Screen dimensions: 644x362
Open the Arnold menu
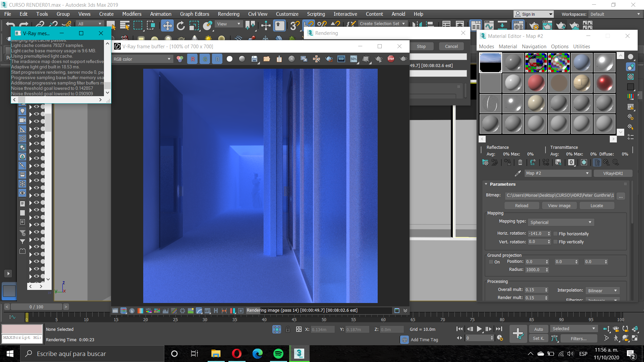point(398,14)
